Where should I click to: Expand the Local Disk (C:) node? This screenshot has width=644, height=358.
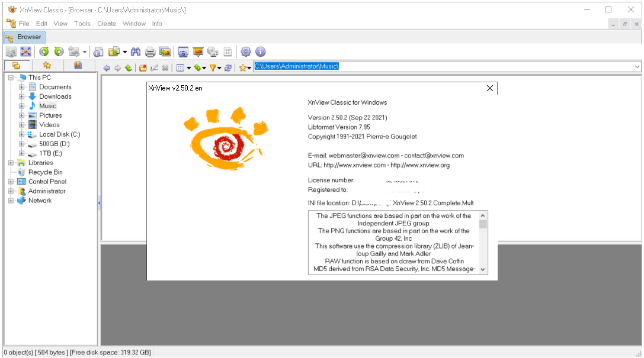pyautogui.click(x=22, y=134)
